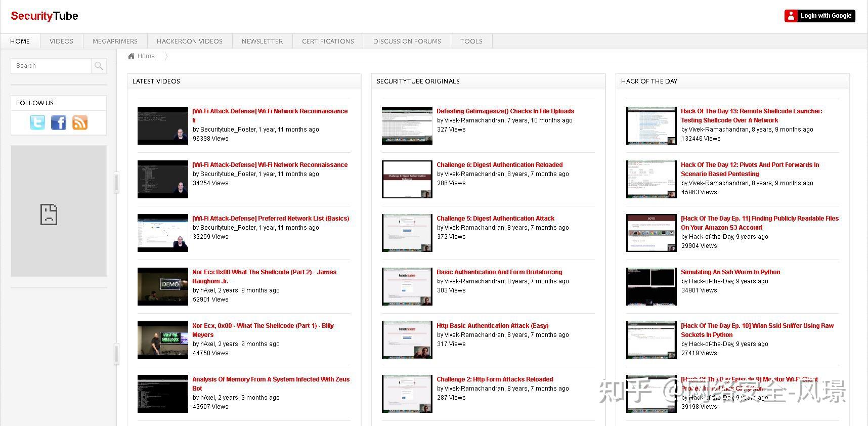Click thumbnail of Wi-Fi Network Reconnaissance II video
The image size is (868, 426).
(163, 125)
